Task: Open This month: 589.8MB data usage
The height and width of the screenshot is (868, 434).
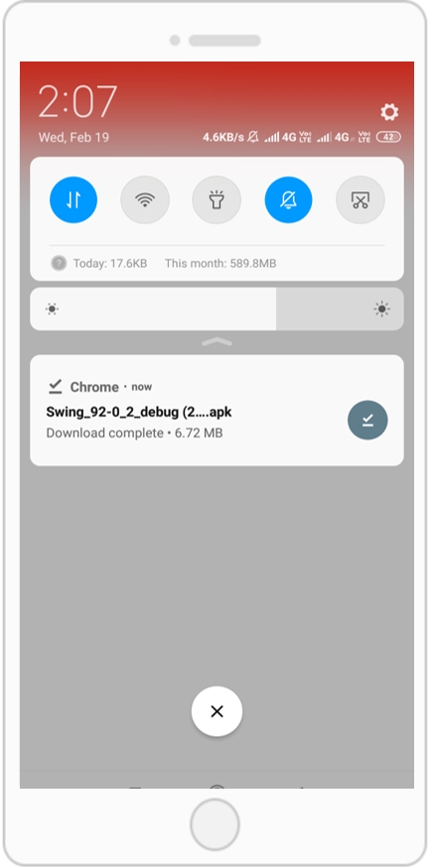Action: (x=220, y=264)
